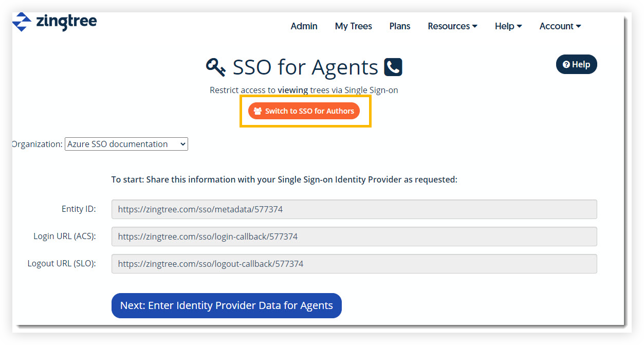Click the question mark icon in Help button

(x=565, y=64)
